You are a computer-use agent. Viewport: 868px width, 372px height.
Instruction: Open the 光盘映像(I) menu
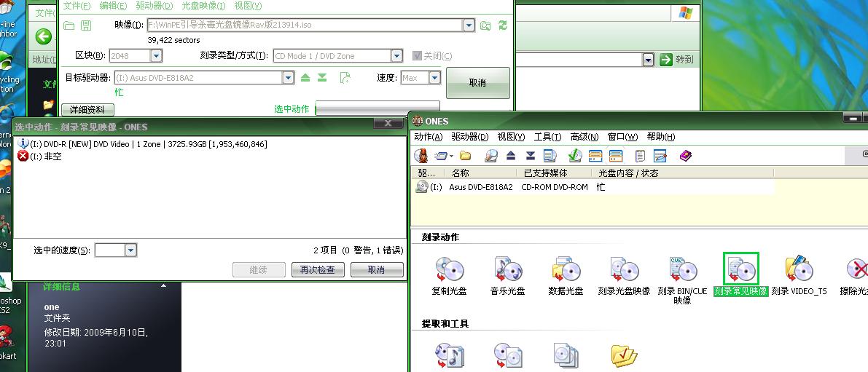[x=203, y=6]
